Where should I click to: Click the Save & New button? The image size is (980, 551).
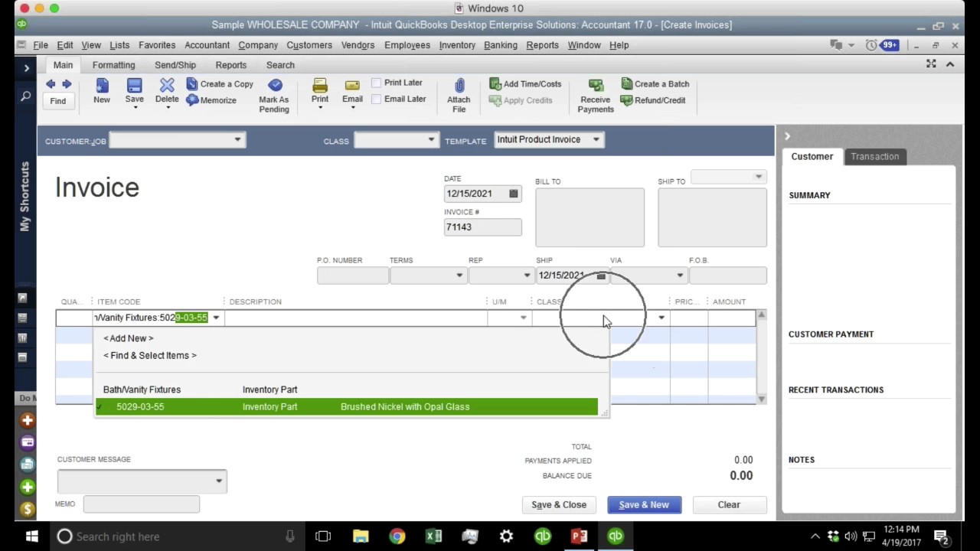coord(644,504)
